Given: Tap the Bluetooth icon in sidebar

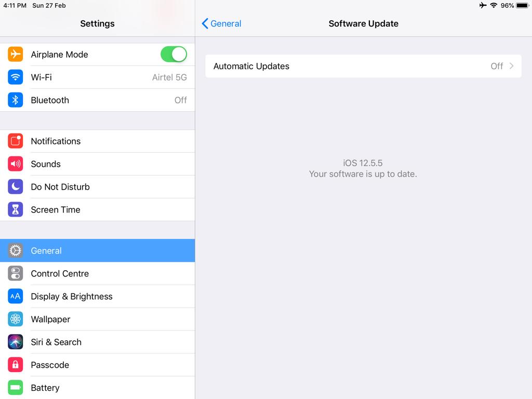Looking at the screenshot, I should pyautogui.click(x=15, y=100).
